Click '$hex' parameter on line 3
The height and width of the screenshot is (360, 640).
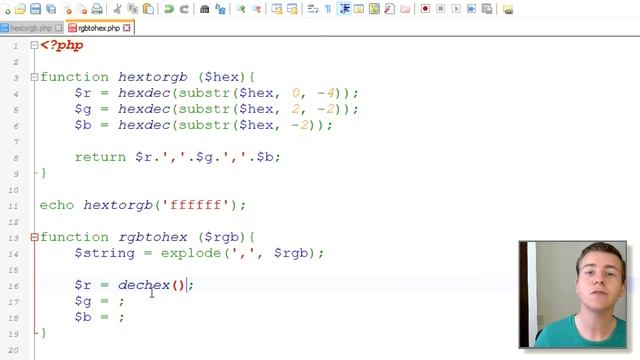click(222, 77)
